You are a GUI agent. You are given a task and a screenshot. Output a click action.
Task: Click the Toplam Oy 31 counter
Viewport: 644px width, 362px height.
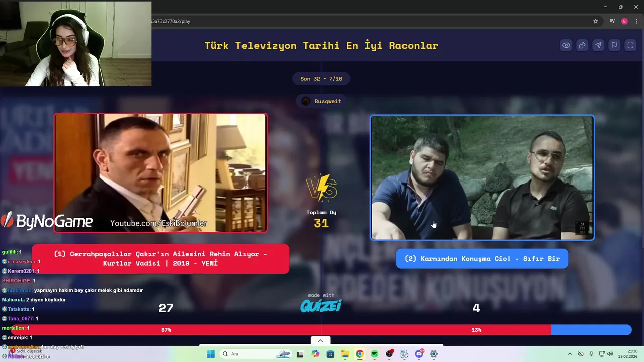(321, 219)
